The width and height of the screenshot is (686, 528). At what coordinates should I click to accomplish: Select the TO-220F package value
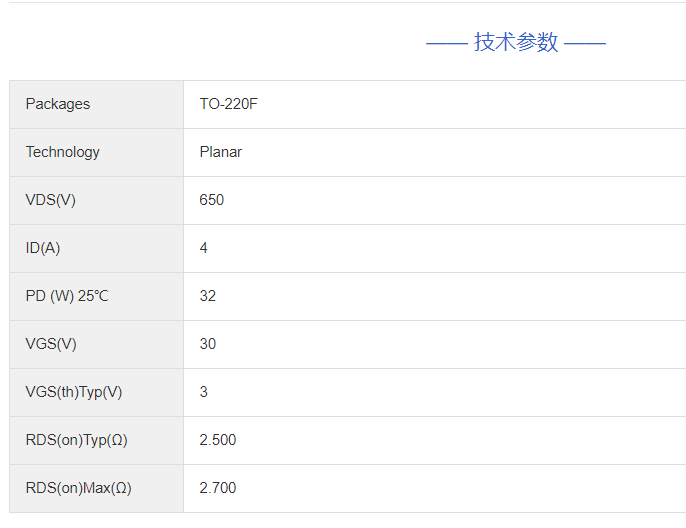click(228, 104)
